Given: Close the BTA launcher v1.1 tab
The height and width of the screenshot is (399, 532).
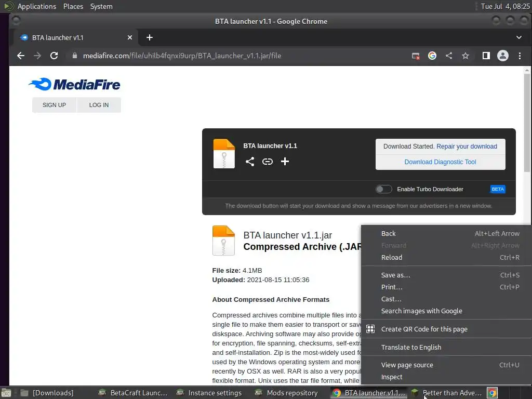Looking at the screenshot, I should (x=129, y=37).
